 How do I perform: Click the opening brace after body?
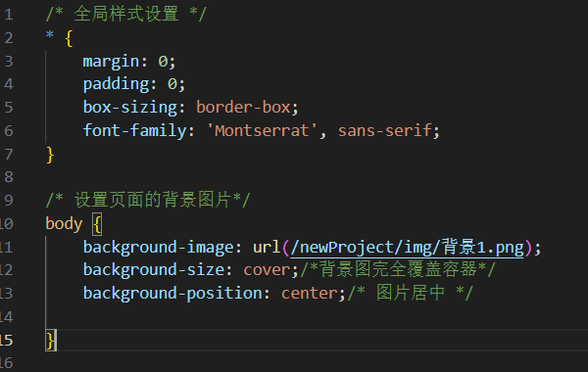click(x=97, y=224)
